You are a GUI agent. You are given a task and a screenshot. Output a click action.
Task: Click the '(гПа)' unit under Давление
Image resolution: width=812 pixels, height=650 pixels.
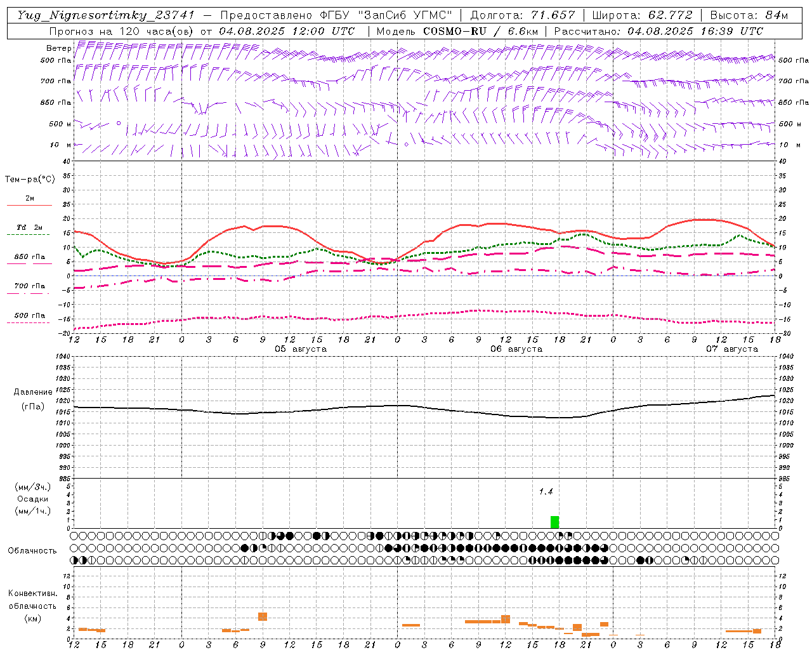point(33,406)
